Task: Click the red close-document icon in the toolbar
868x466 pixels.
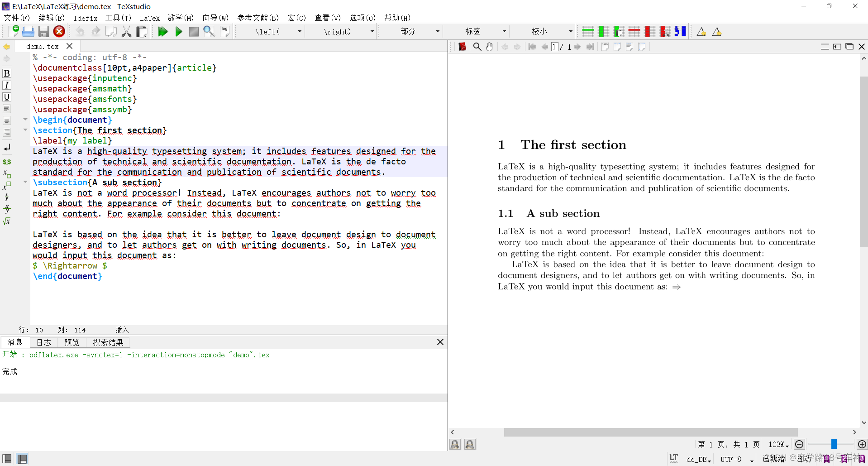Action: [x=59, y=31]
